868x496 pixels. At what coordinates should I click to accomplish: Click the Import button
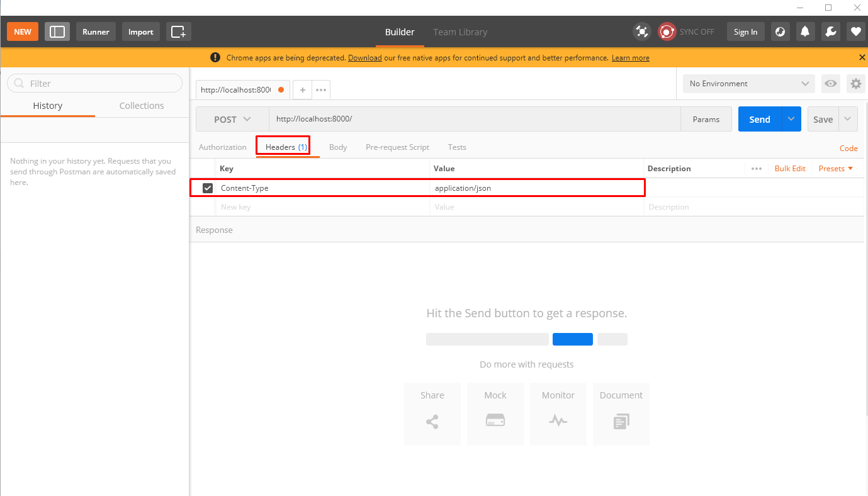pos(141,31)
